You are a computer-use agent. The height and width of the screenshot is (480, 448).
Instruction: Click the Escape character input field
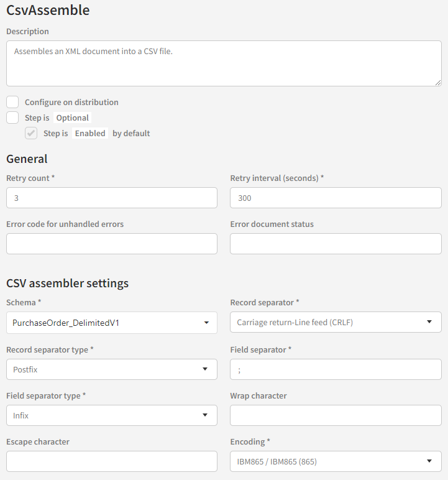click(x=112, y=461)
